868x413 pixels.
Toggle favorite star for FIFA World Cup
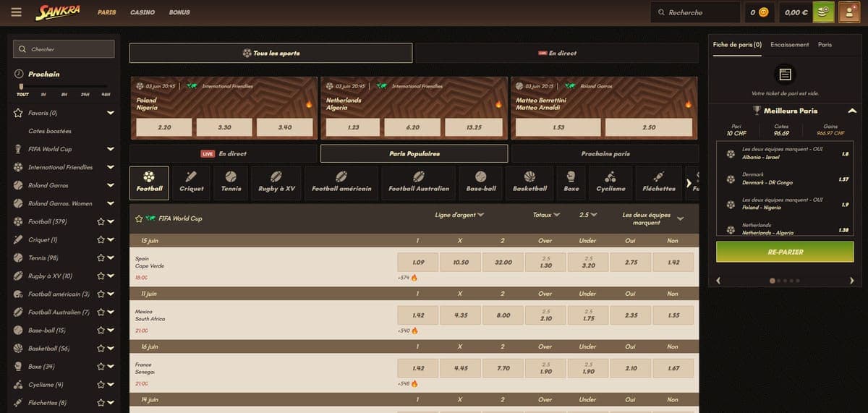click(x=140, y=218)
